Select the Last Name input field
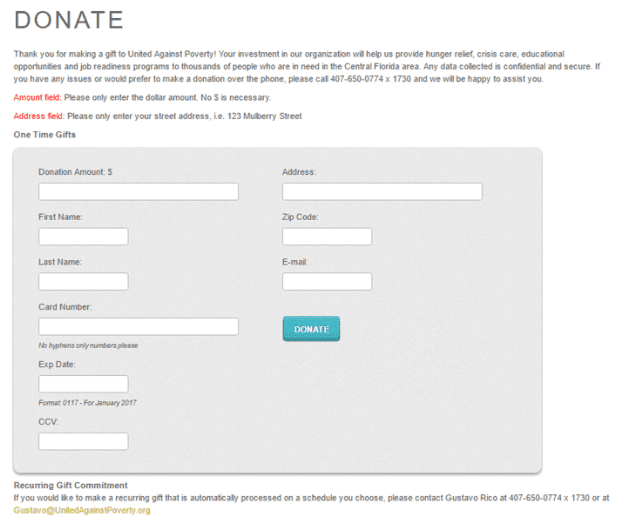Viewport: 623px width, 524px height. point(83,281)
